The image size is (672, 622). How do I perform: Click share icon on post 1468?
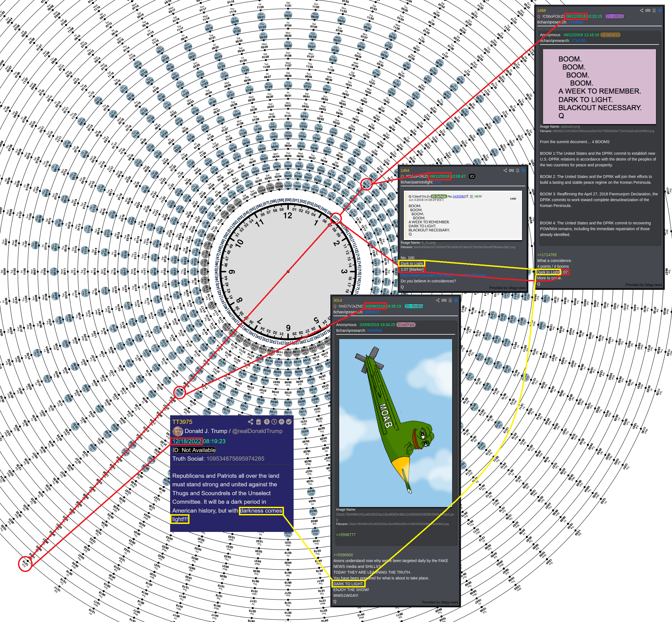[642, 11]
